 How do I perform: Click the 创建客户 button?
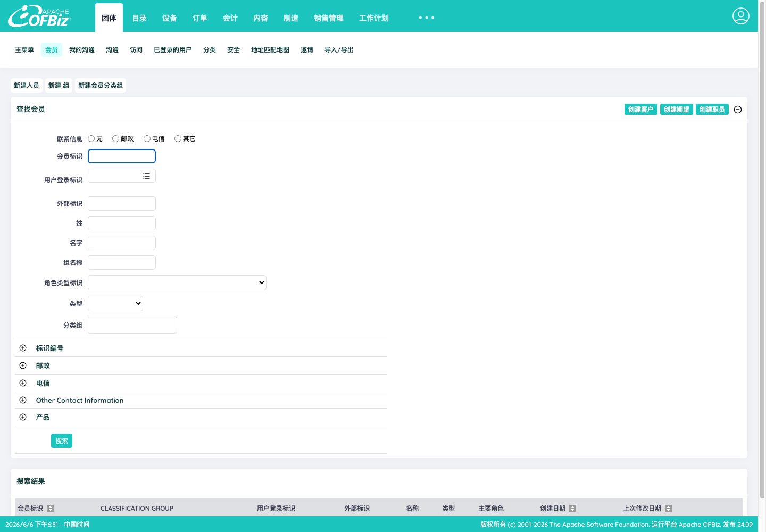pos(641,110)
